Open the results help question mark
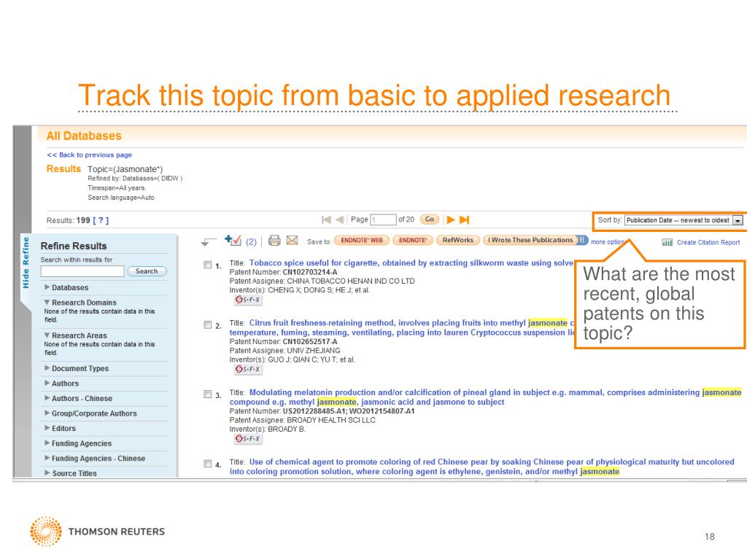747x560 pixels. (101, 220)
